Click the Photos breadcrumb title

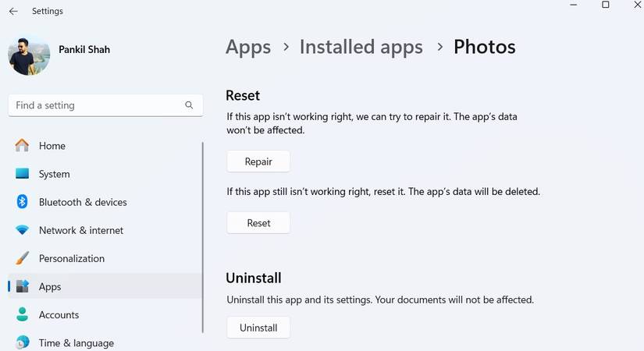coord(484,47)
